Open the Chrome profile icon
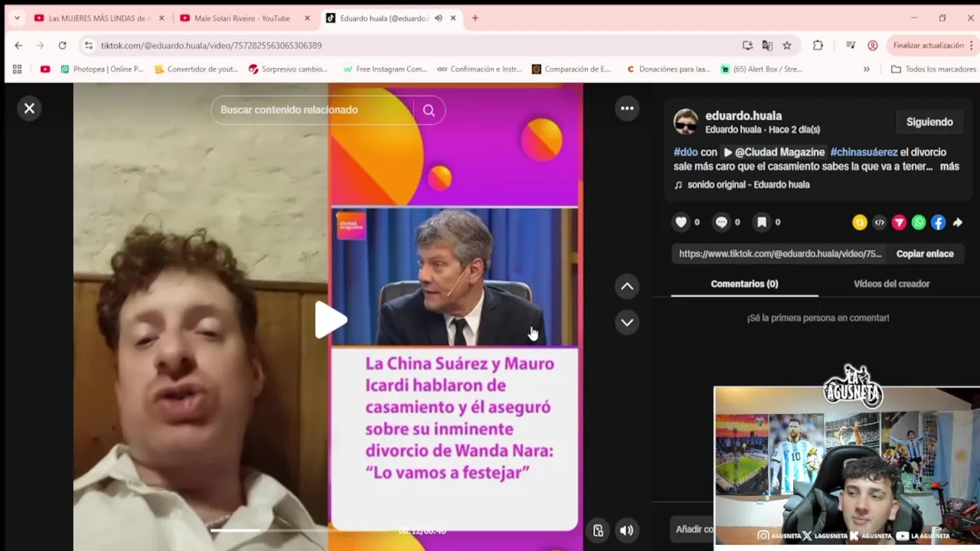The image size is (980, 551). [873, 45]
